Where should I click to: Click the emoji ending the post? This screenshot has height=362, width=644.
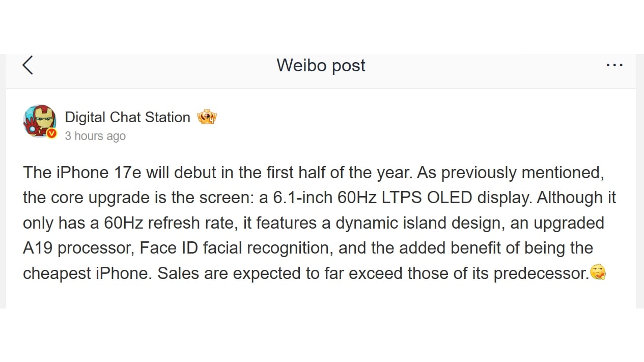tap(598, 273)
